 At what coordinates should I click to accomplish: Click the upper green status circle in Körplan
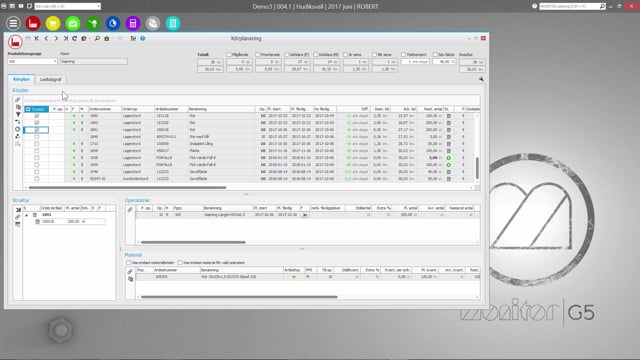[x=449, y=158]
